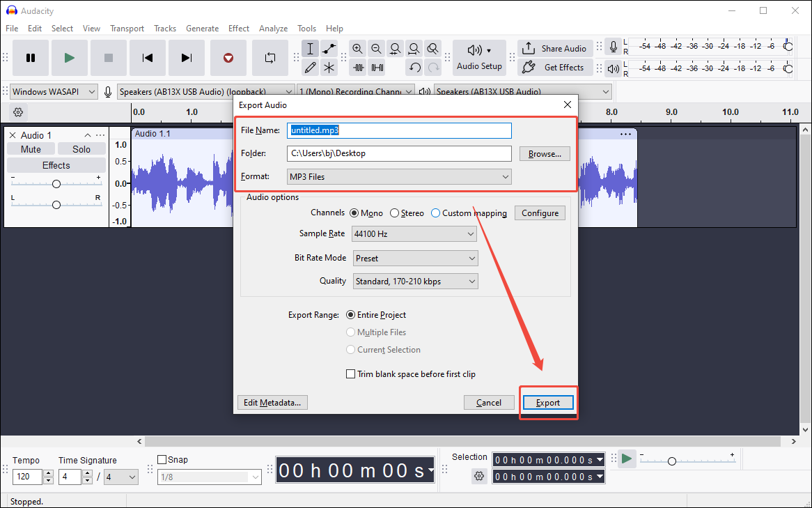
Task: Open the Format MP3 Files dropdown
Action: 399,177
